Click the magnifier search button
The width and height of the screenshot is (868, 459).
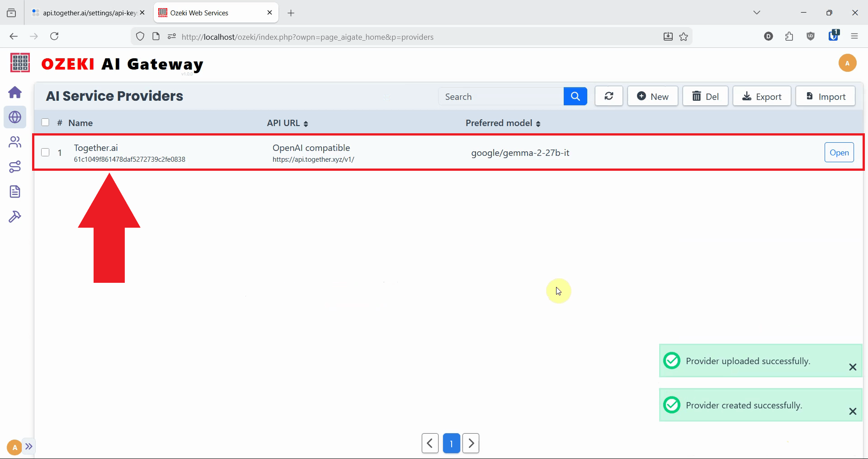pyautogui.click(x=575, y=96)
